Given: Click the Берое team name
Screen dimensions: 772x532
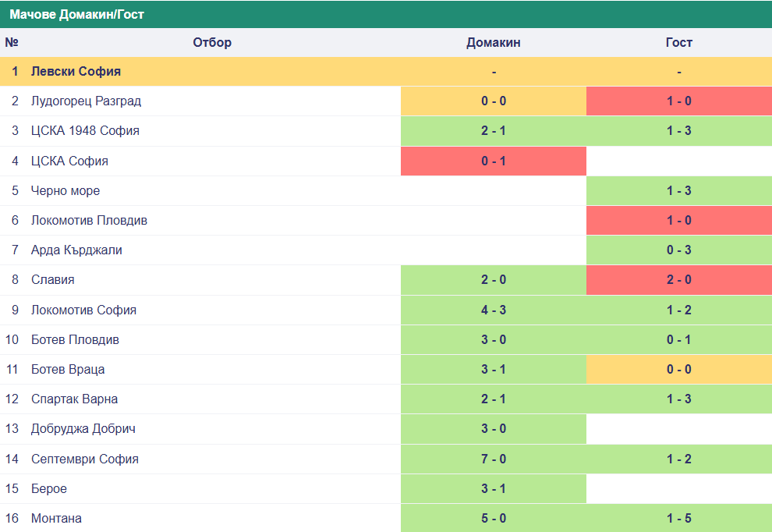Looking at the screenshot, I should (x=49, y=488).
